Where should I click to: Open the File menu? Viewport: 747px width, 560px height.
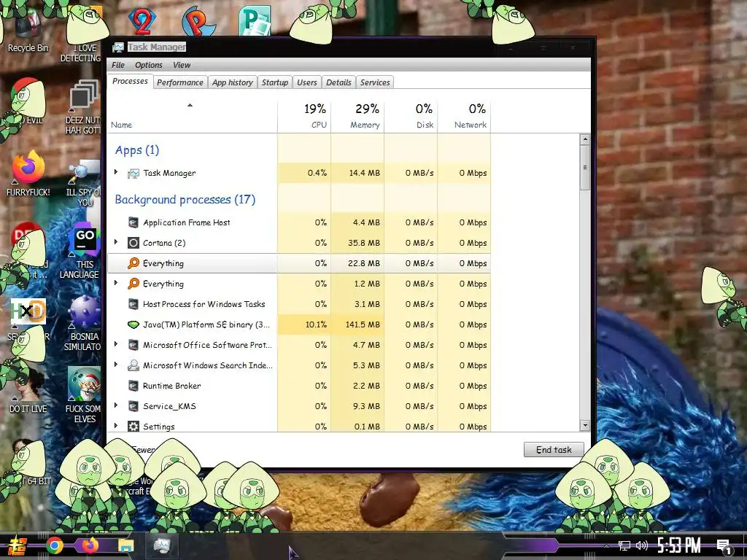pos(118,65)
